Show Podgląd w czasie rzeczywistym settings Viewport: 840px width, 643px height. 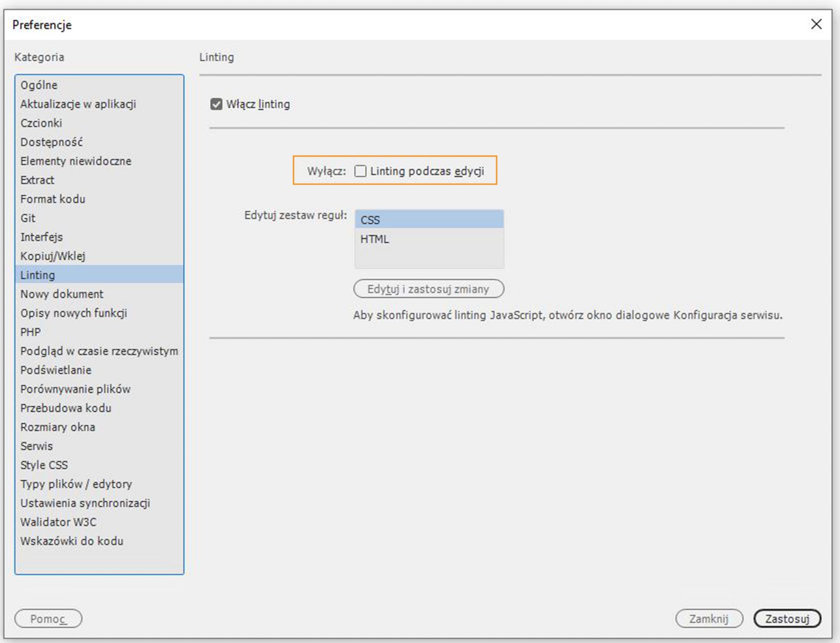[x=99, y=351]
